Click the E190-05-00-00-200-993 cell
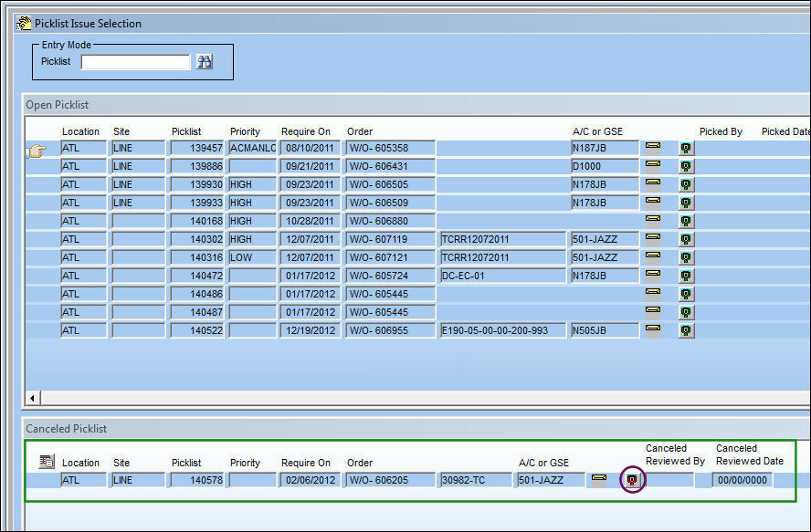811x532 pixels. pyautogui.click(x=502, y=330)
